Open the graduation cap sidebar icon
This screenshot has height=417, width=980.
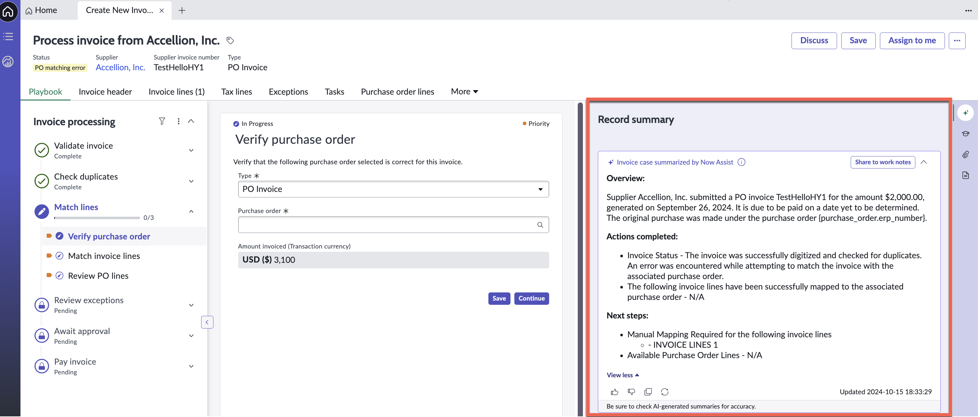(966, 134)
